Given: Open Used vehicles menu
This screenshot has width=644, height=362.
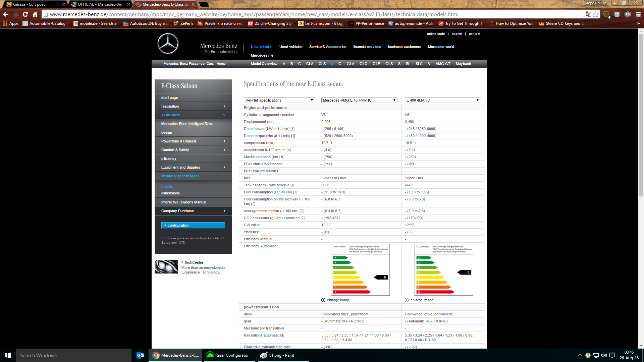Looking at the screenshot, I should pyautogui.click(x=291, y=47).
